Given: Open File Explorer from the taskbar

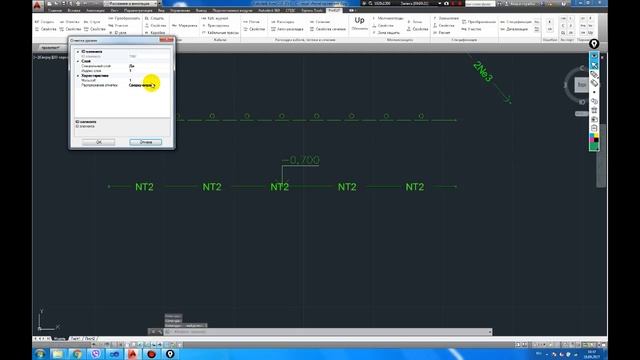Looking at the screenshot, I should coord(58,354).
